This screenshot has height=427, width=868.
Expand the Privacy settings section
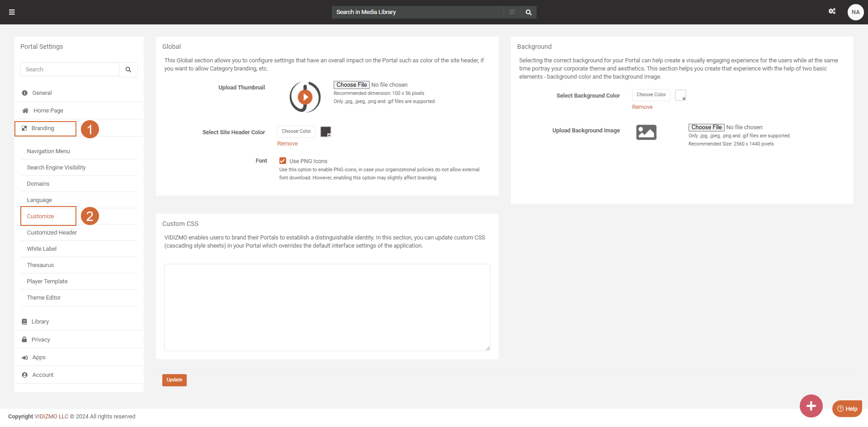[x=41, y=340]
